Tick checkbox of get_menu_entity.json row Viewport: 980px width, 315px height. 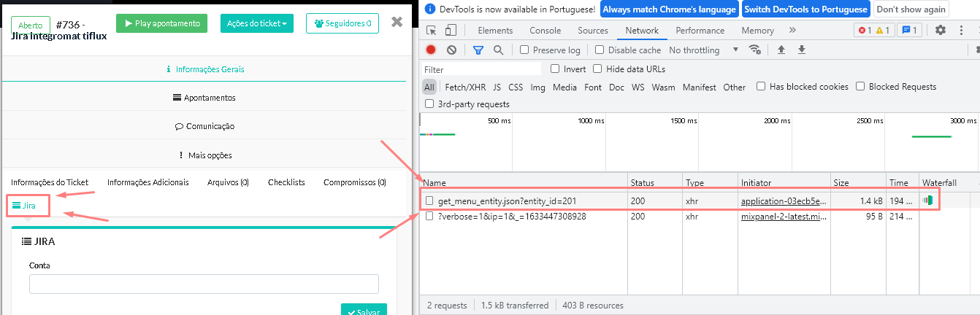tap(430, 201)
